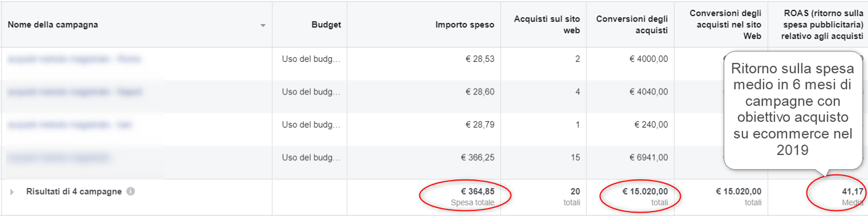Click the € 364,85 Spesa totale cell

pyautogui.click(x=472, y=197)
